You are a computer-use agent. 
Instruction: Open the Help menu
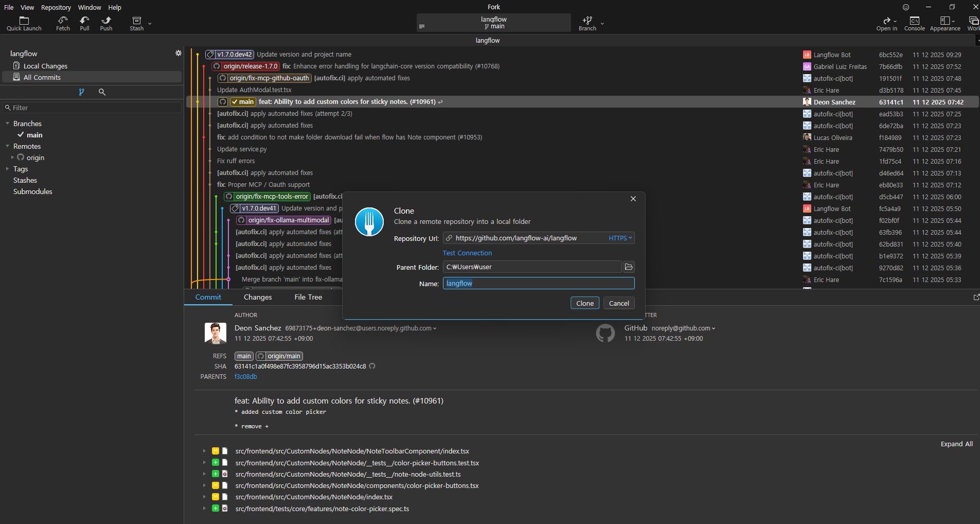click(x=115, y=7)
